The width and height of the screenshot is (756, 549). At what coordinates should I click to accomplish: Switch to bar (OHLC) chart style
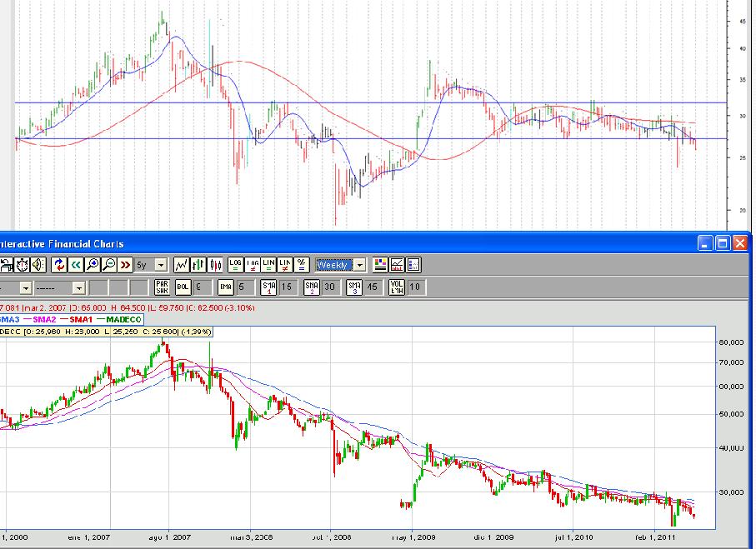click(198, 265)
